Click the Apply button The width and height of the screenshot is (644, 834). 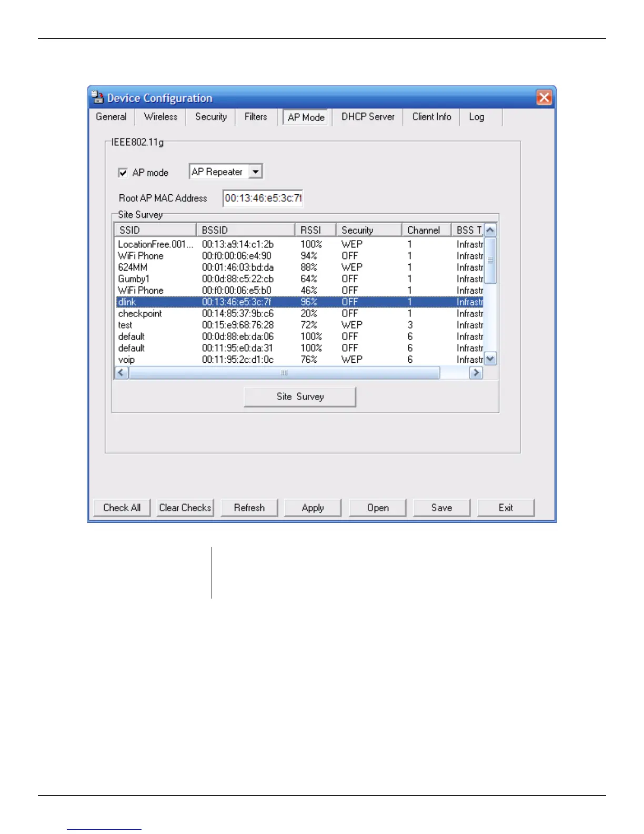(313, 508)
